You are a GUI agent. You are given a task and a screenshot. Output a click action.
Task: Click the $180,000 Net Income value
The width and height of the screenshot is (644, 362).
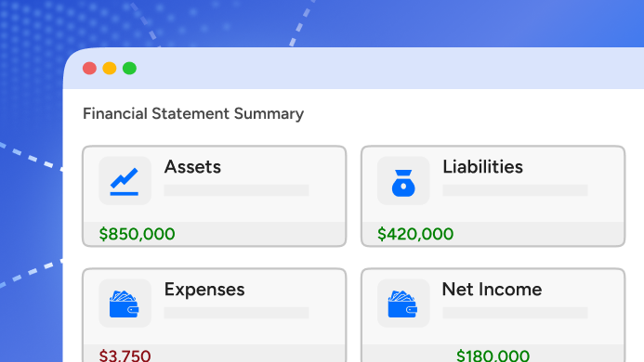pyautogui.click(x=493, y=356)
